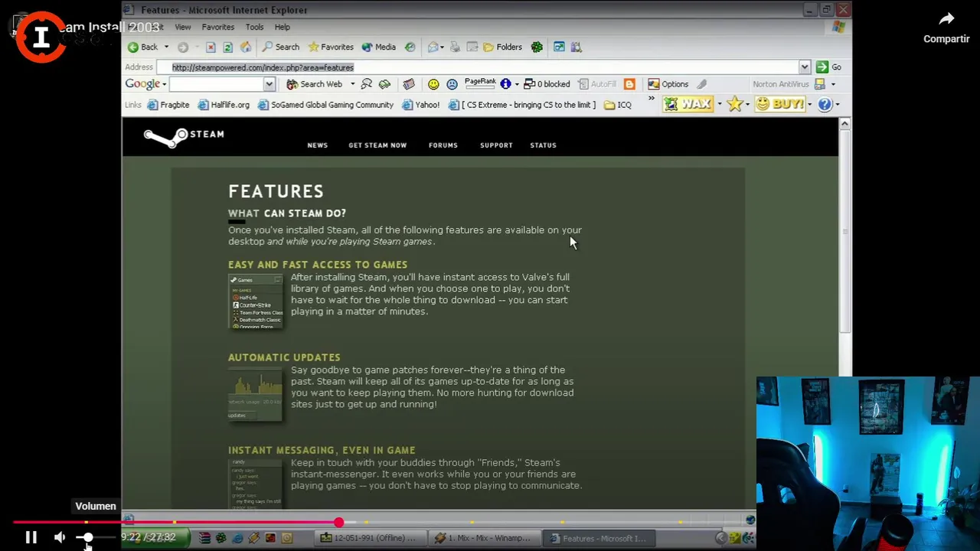Viewport: 980px width, 551px height.
Task: Click the yellow star toolbar icon
Action: point(734,104)
